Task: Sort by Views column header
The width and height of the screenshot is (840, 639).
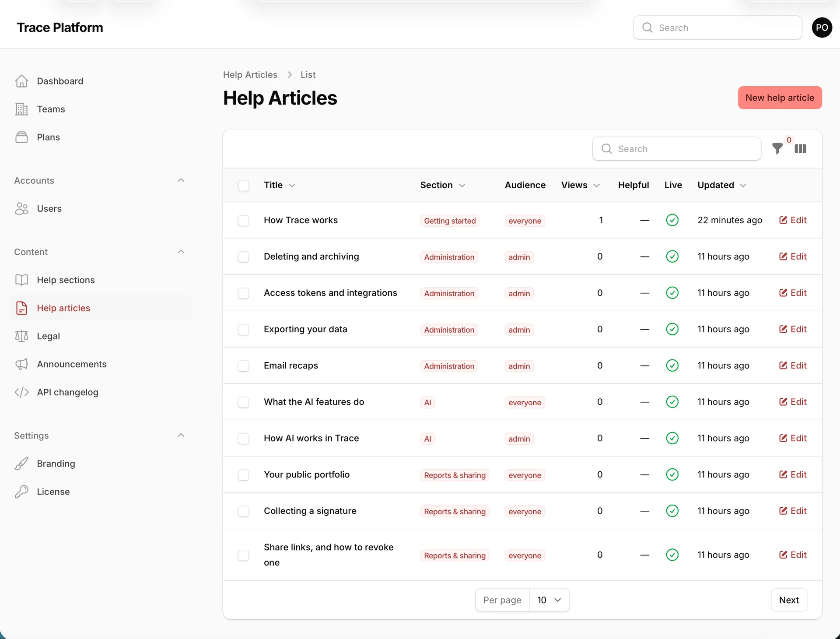Action: pyautogui.click(x=581, y=185)
